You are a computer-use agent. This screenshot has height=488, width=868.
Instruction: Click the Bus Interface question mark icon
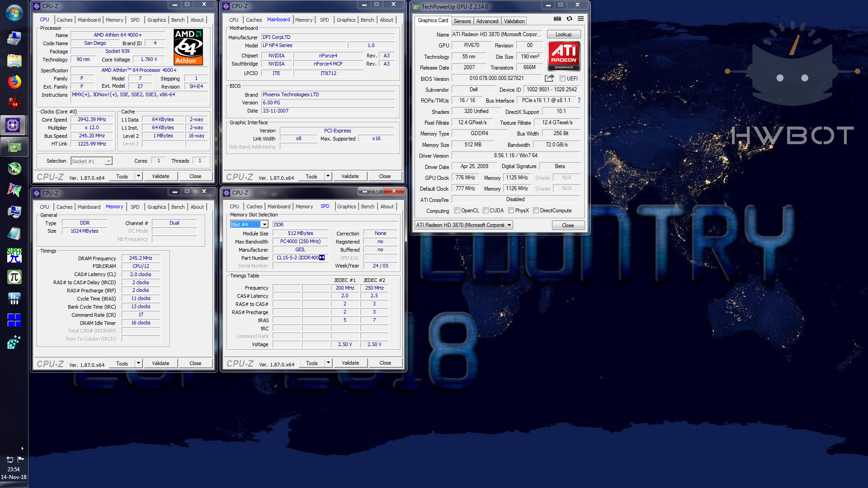[579, 100]
